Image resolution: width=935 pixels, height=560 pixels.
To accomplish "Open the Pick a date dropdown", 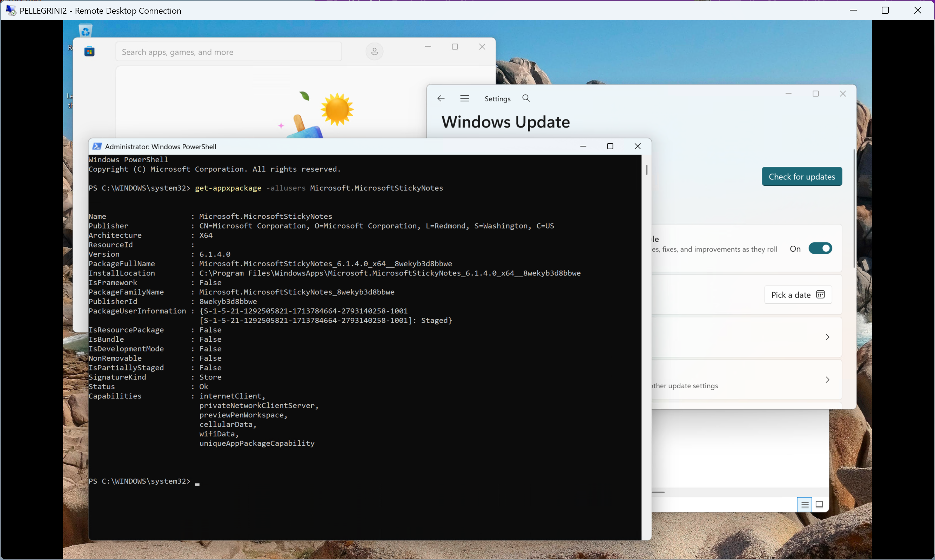I will (x=798, y=295).
